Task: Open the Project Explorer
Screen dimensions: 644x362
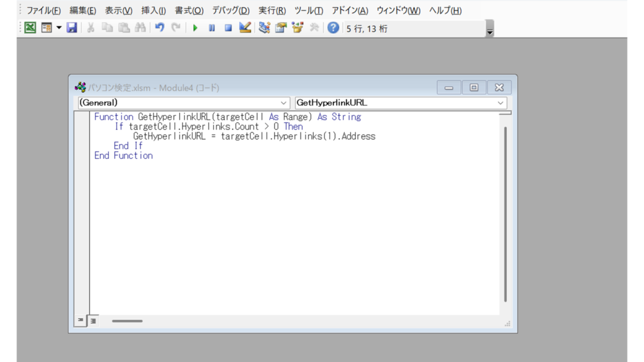Action: pyautogui.click(x=264, y=28)
